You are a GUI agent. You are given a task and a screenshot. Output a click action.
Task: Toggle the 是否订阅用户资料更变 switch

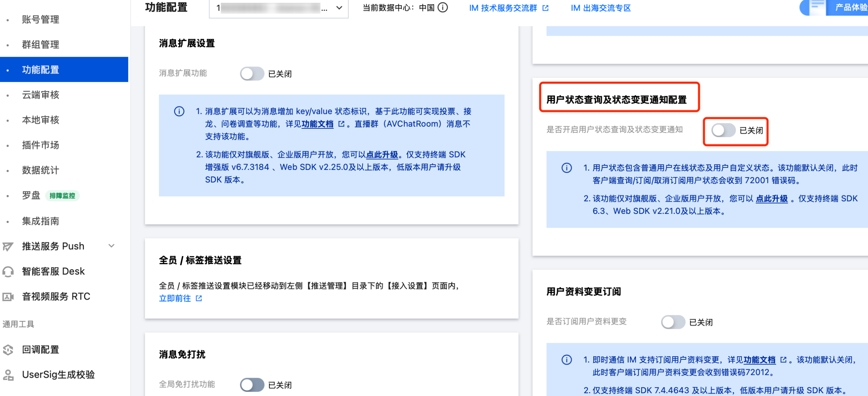673,322
